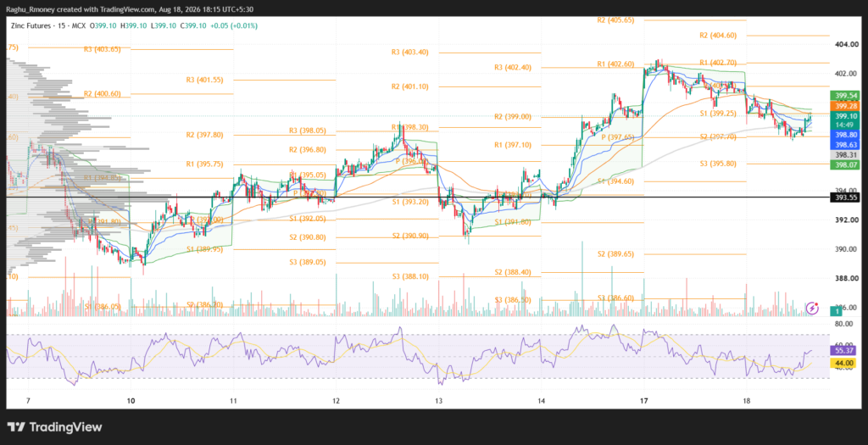This screenshot has height=445, width=868.
Task: Click the TradingView logo at bottom
Action: pos(55,427)
